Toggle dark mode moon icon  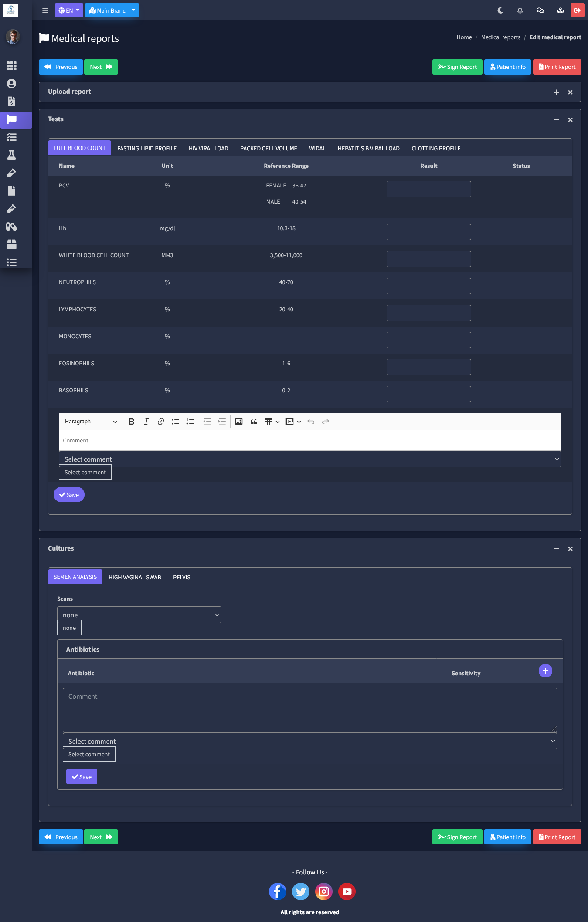click(x=500, y=10)
